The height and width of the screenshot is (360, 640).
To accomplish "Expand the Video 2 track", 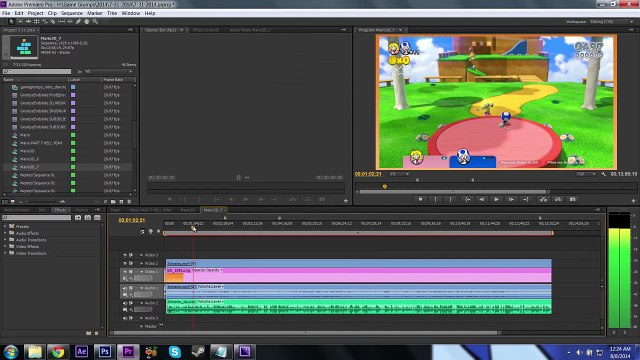I will pyautogui.click(x=142, y=263).
